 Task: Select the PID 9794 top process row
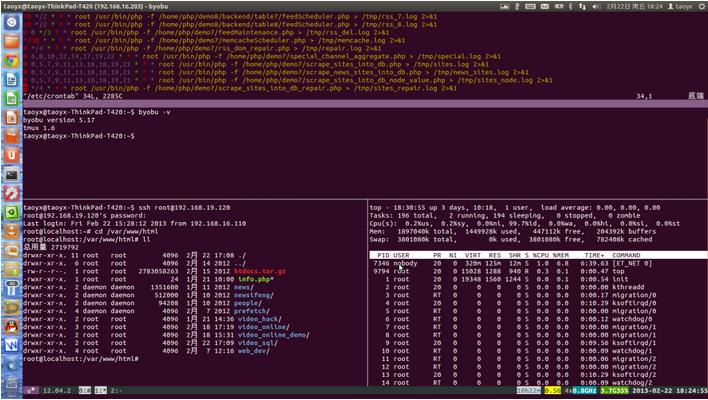click(x=499, y=271)
